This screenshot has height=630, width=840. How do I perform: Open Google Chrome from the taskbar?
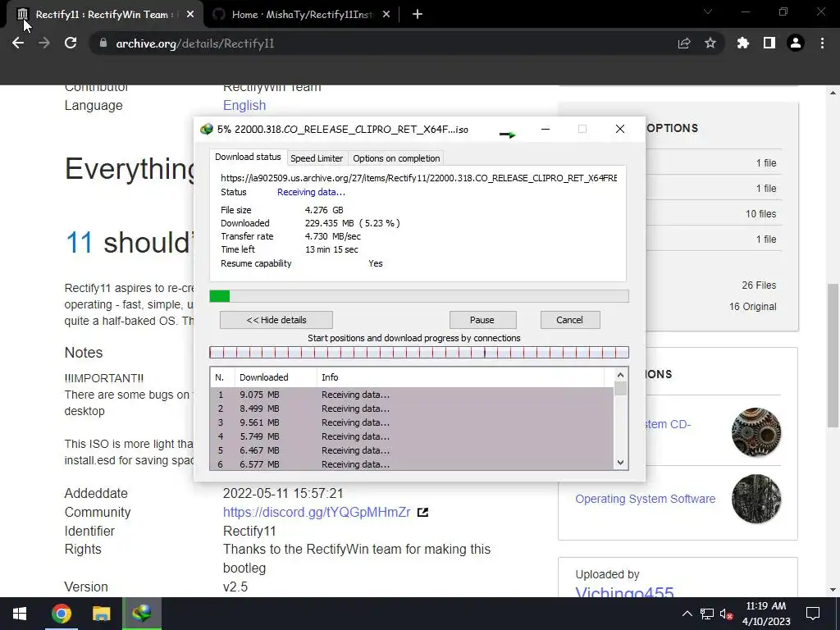coord(61,614)
